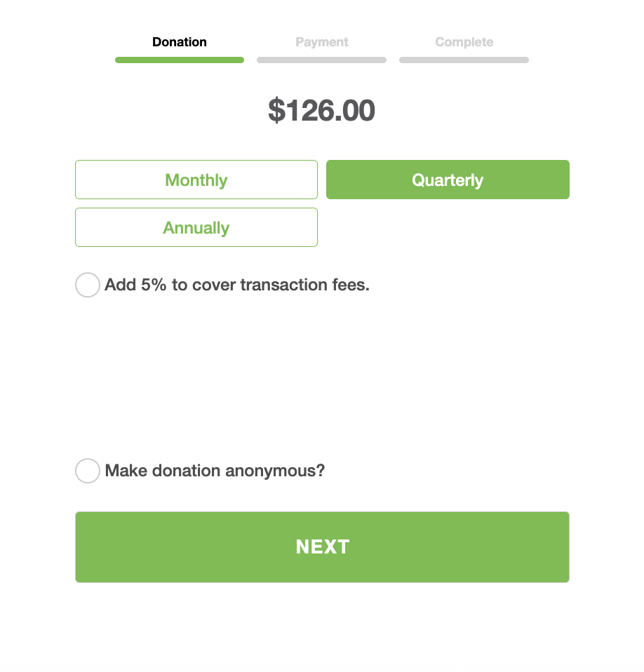The image size is (644, 672).
Task: Select the Monthly donation frequency
Action: 196,180
